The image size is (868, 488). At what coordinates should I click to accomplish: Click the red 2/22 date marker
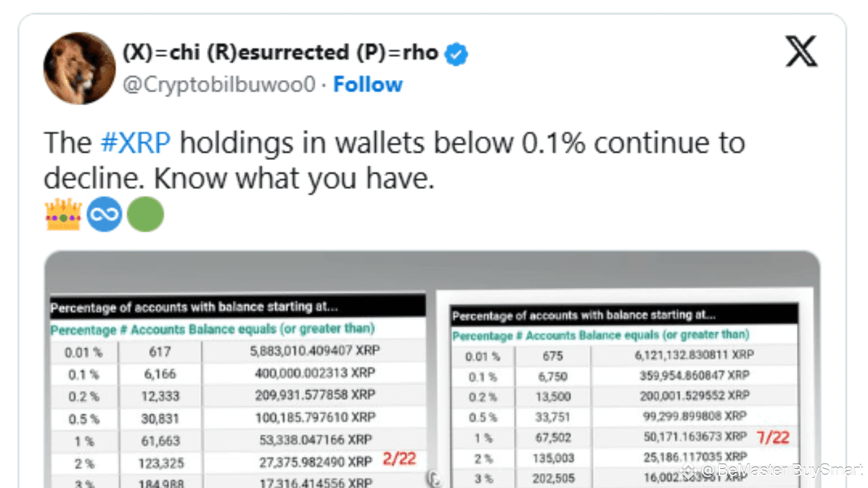(x=399, y=460)
